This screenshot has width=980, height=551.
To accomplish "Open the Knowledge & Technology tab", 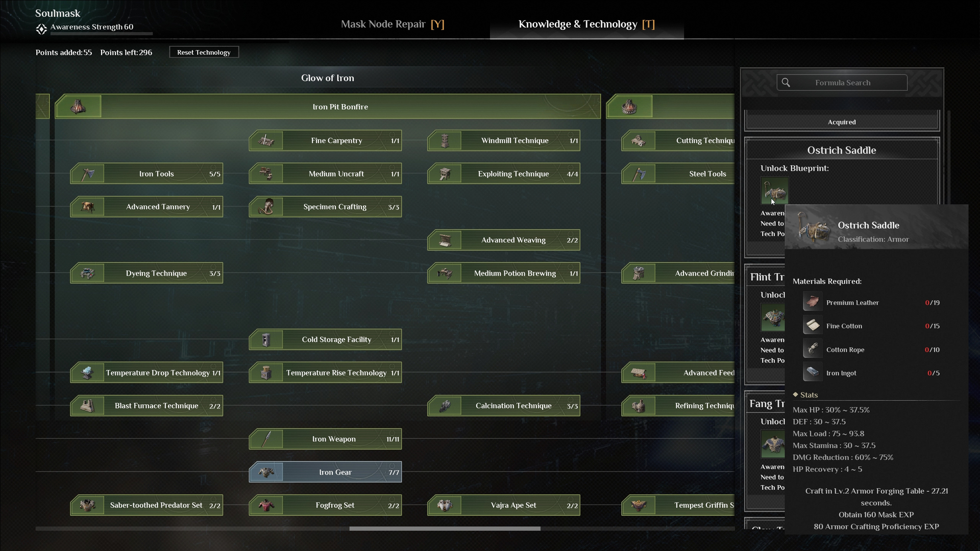I will (x=586, y=24).
